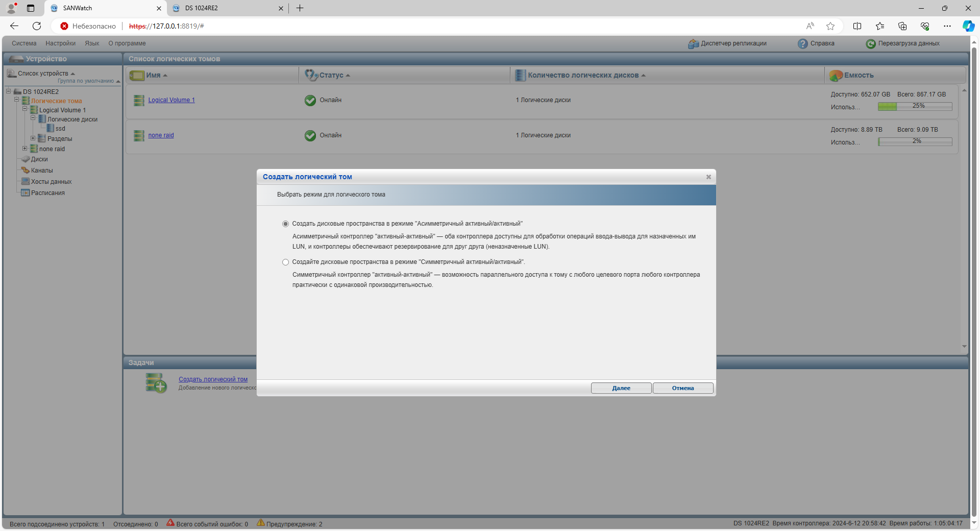Open the Список устройств dropdown
Viewport: 980px width, 531px height.
46,74
